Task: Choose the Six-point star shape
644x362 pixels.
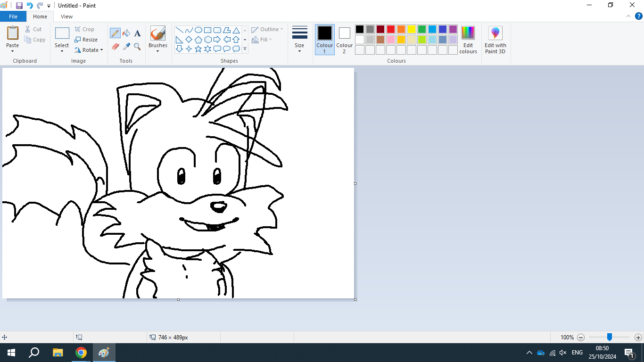Action: click(x=208, y=49)
